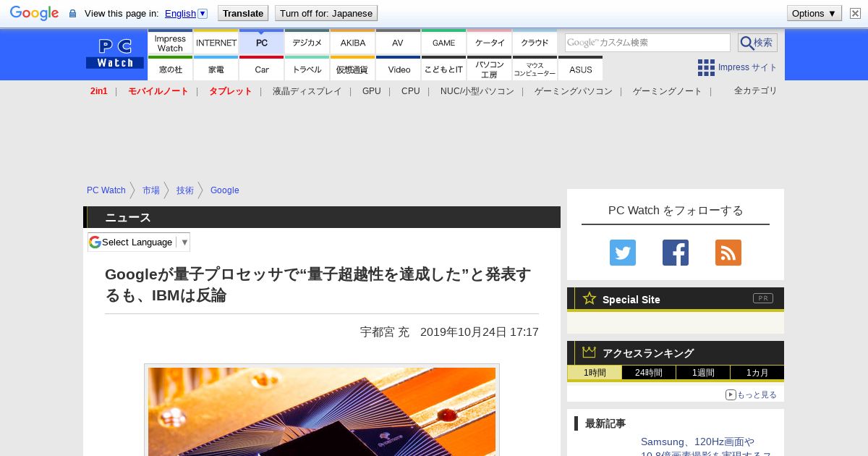Close the Google Translate bar
This screenshot has width=868, height=456.
(855, 13)
